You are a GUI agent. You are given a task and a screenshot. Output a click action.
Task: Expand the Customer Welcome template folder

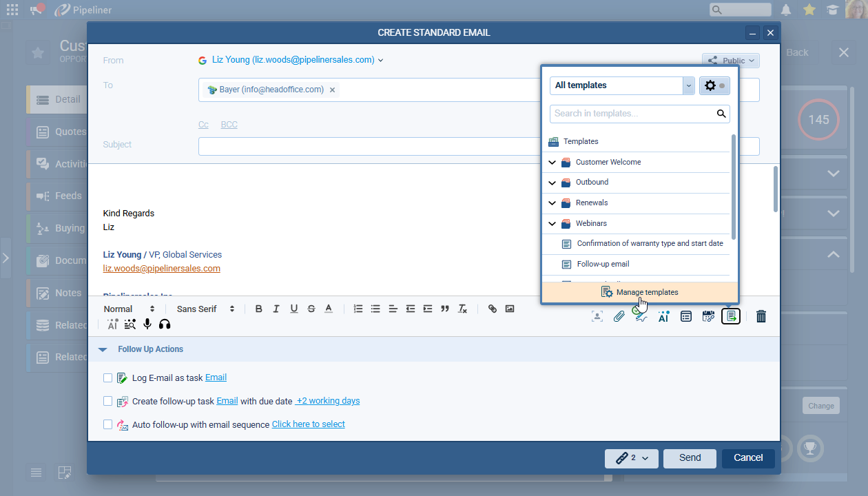point(552,163)
